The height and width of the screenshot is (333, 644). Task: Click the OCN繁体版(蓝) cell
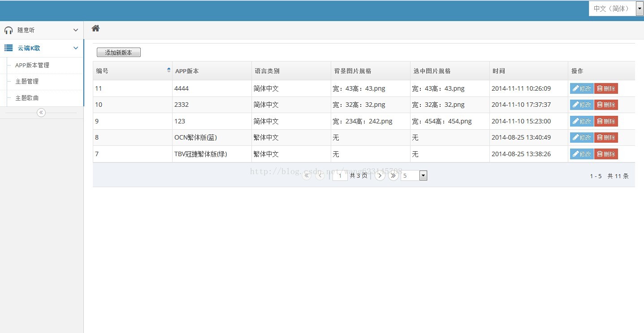point(212,137)
